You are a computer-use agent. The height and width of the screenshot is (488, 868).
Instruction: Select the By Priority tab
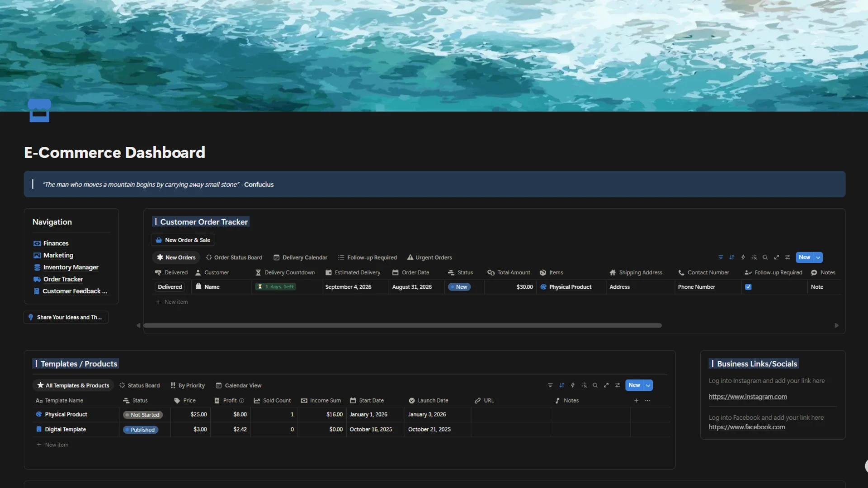coord(188,385)
